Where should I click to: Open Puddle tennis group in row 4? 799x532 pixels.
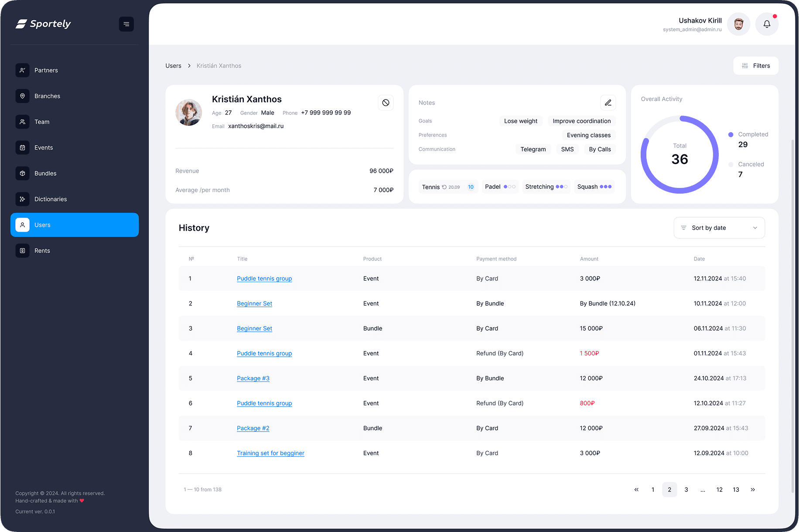point(264,353)
